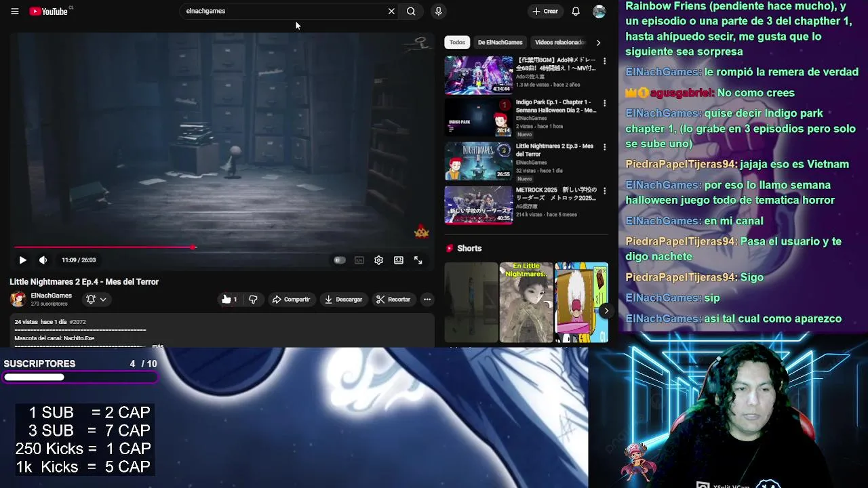Open the YouTube hamburger guide menu
This screenshot has width=868, height=488.
pyautogui.click(x=14, y=12)
